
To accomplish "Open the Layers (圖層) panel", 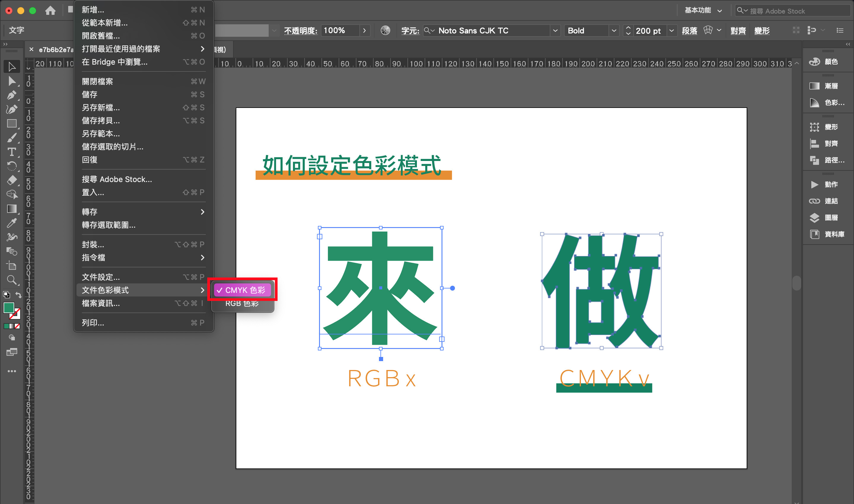I will pyautogui.click(x=827, y=218).
